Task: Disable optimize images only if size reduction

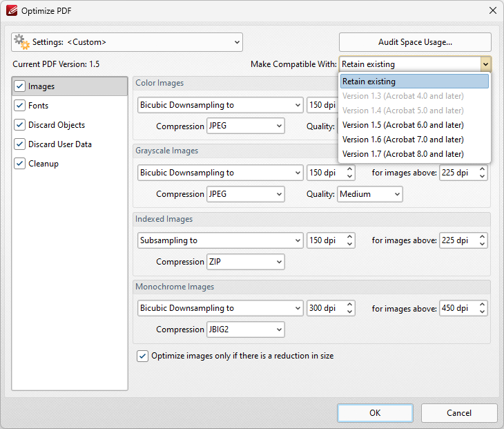Action: point(142,356)
